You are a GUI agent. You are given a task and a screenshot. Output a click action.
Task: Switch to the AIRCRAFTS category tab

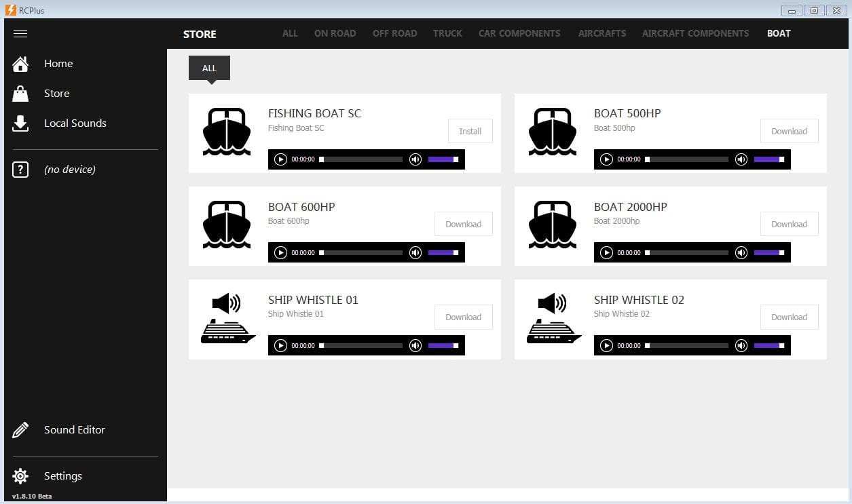click(x=601, y=33)
